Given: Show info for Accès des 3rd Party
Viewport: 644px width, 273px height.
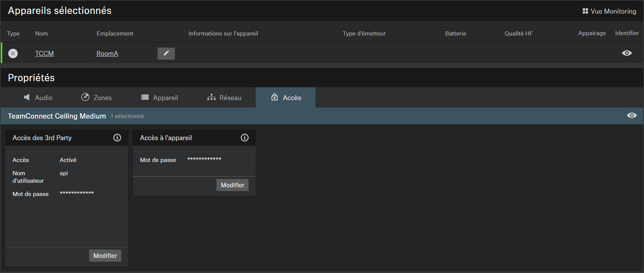Looking at the screenshot, I should pos(117,138).
